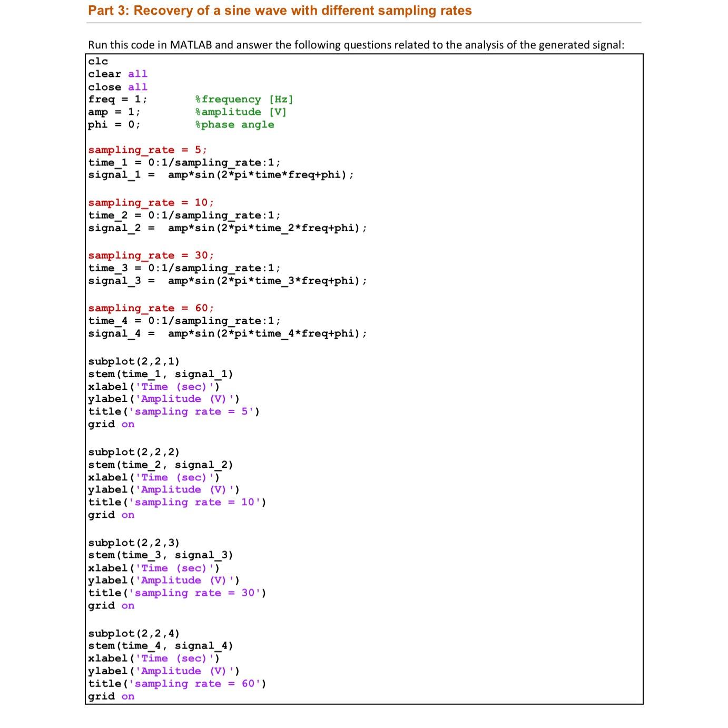The width and height of the screenshot is (728, 728).
Task: Click the 'ylabel('Amplitude (V)')' in first subplot block
Action: pyautogui.click(x=163, y=399)
